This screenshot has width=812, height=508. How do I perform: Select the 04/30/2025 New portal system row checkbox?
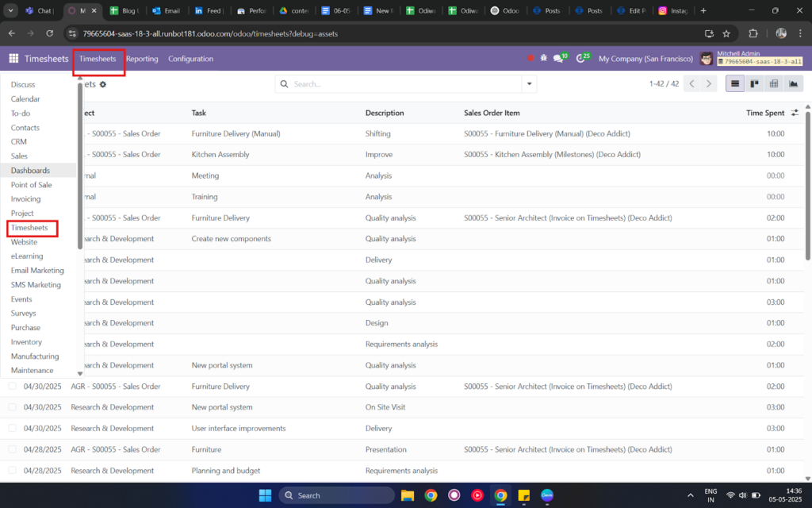point(13,407)
